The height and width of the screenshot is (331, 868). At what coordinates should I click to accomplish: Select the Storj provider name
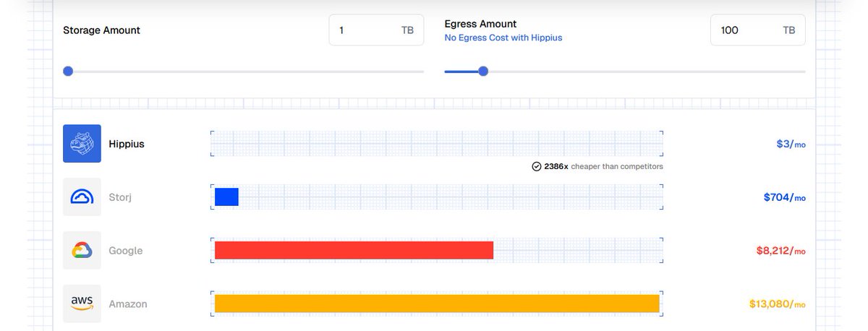point(121,197)
